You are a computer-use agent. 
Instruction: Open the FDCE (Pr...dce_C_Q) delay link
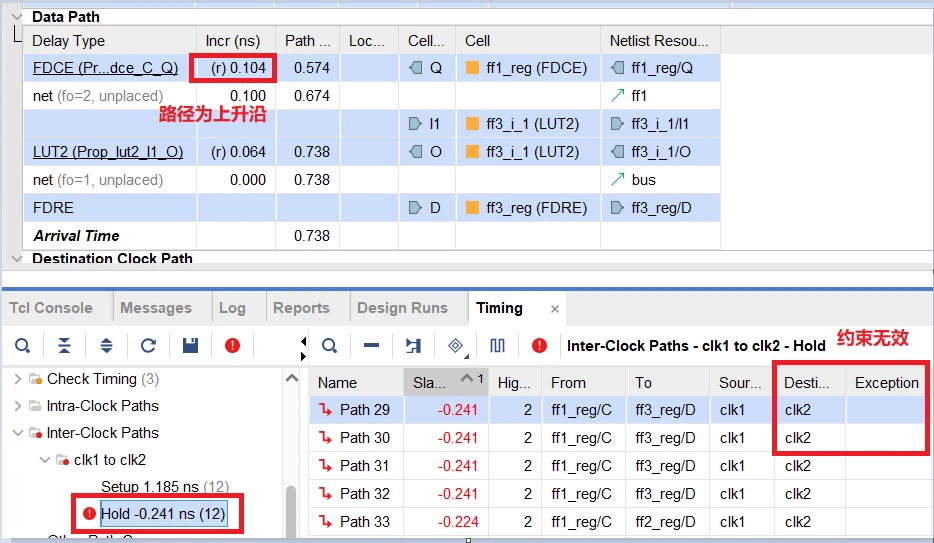pyautogui.click(x=105, y=68)
